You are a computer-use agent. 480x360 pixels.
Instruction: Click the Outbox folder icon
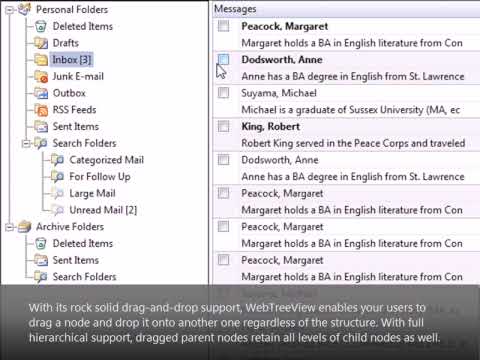[41, 93]
